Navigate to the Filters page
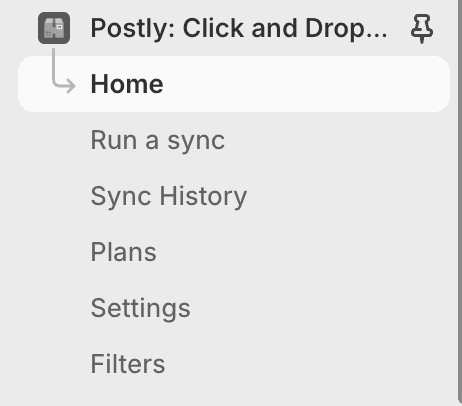Viewport: 462px width, 406px height. (128, 364)
